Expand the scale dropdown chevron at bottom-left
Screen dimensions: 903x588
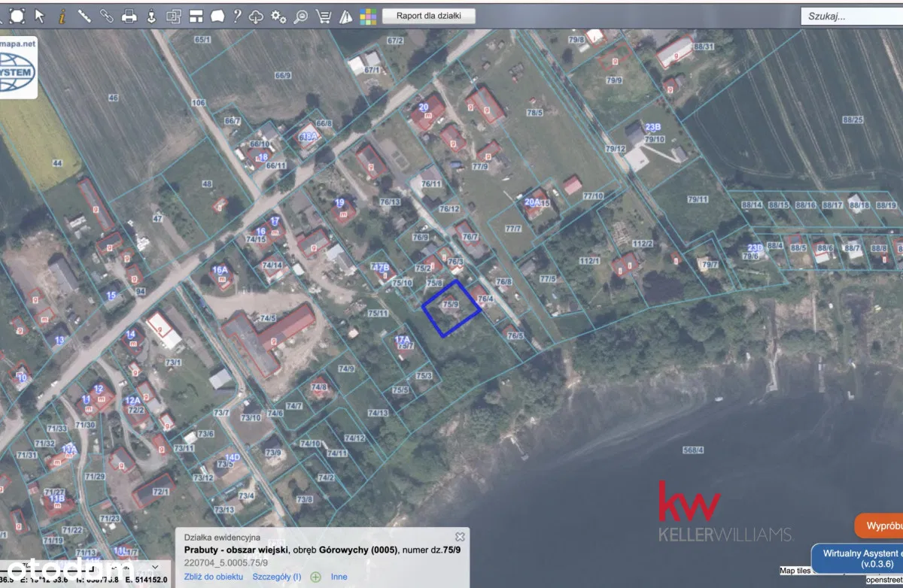coord(155,566)
